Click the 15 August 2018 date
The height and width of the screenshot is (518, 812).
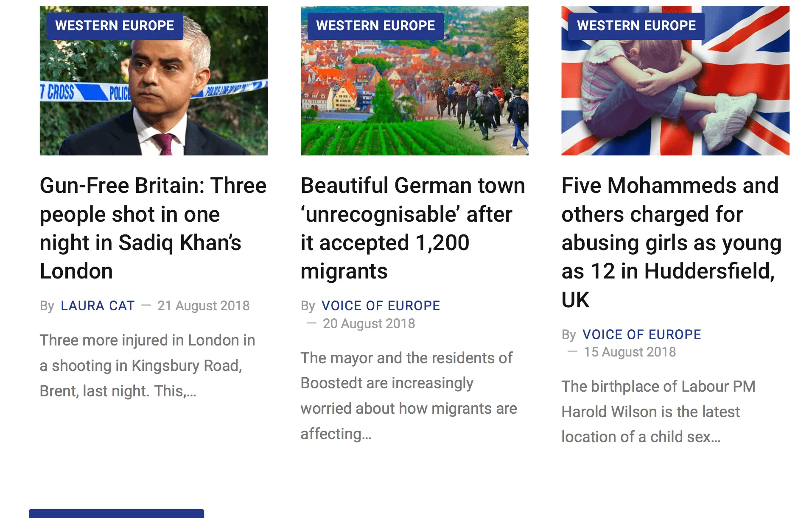coord(630,352)
